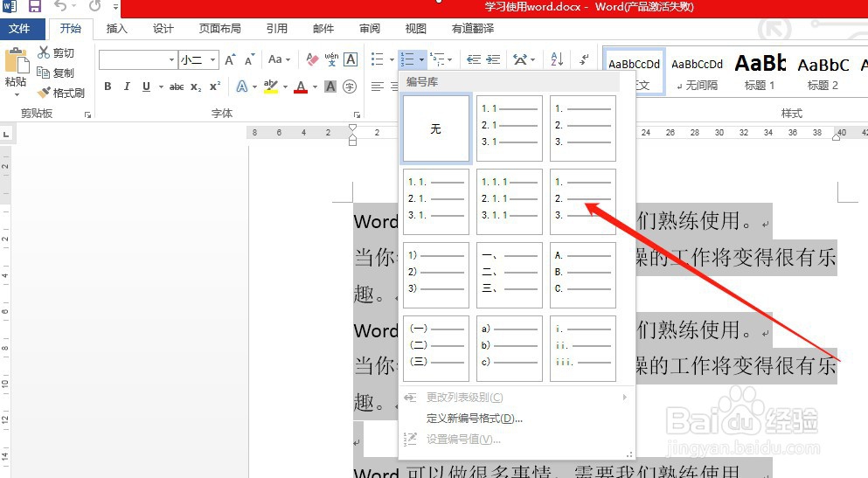868x478 pixels.
Task: Click the Align Left icon
Action: click(378, 87)
